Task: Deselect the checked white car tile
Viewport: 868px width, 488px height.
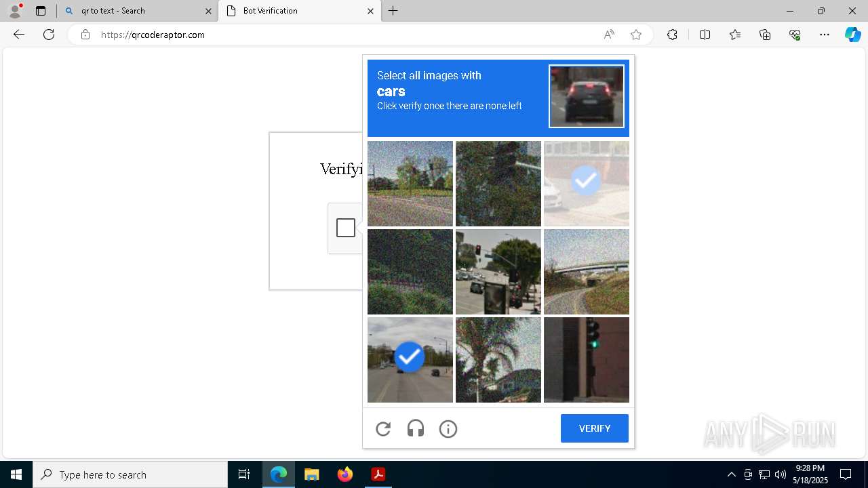Action: coord(587,184)
